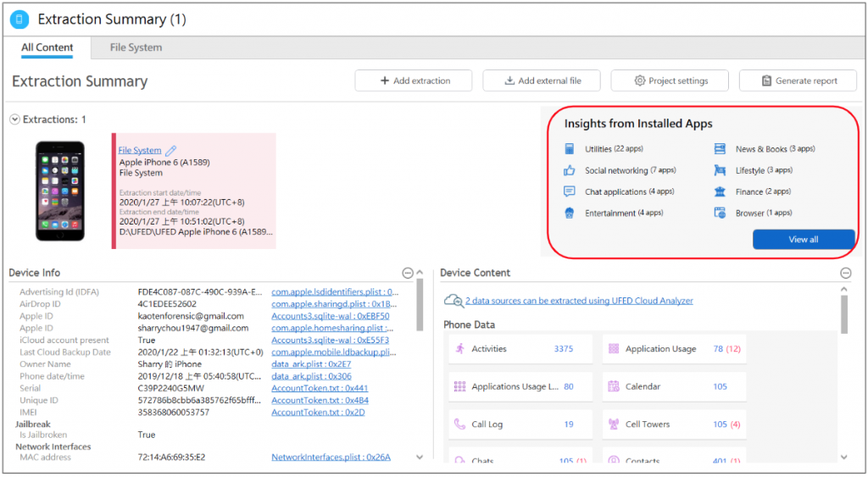
Task: Open the Device Info options ellipsis icon
Action: click(408, 273)
